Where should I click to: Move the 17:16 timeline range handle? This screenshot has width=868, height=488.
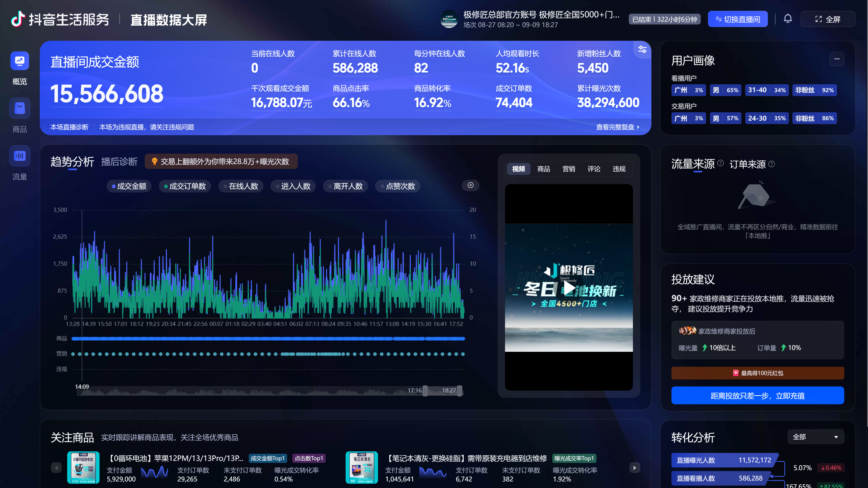[x=425, y=391]
